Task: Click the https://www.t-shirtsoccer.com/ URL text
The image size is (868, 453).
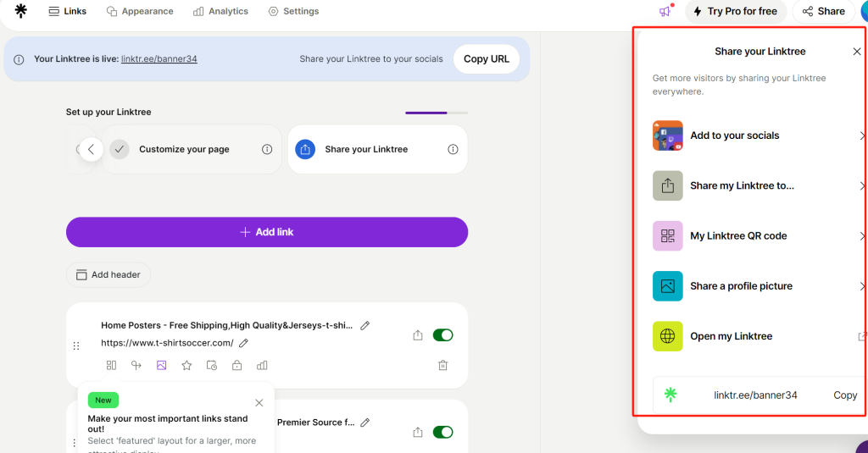Action: click(167, 343)
